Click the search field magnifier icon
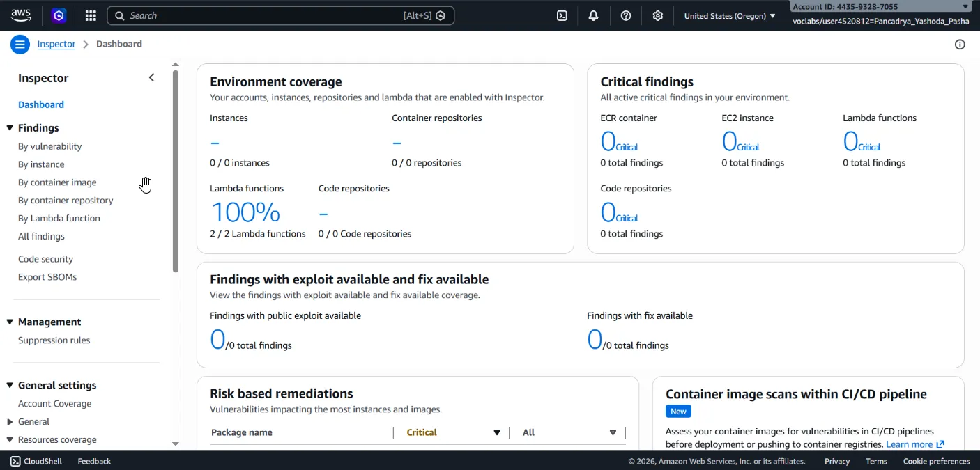The width and height of the screenshot is (980, 470). point(119,15)
